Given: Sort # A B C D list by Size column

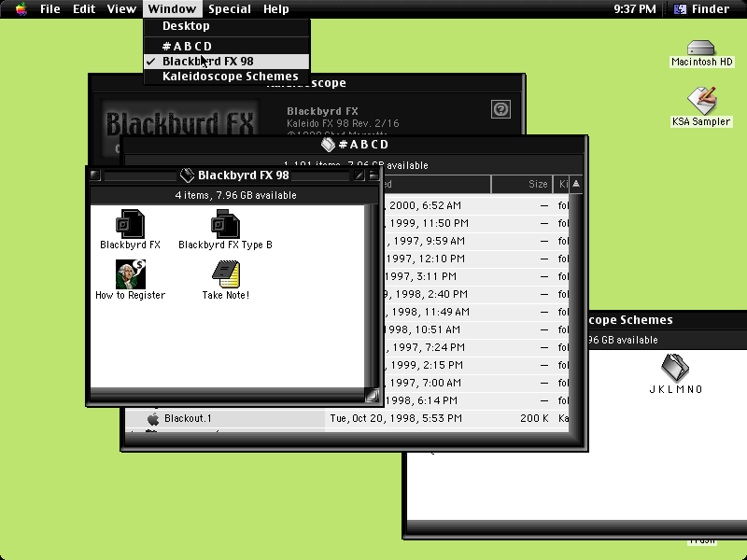Looking at the screenshot, I should click(522, 184).
